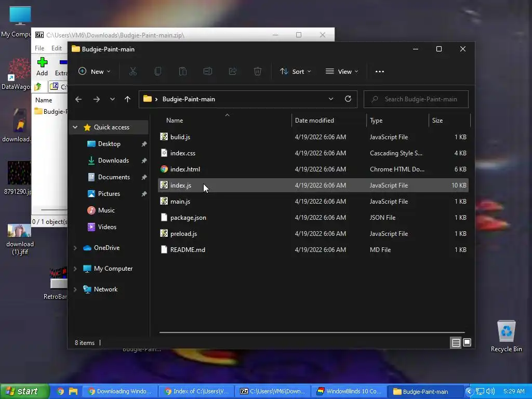Open Downloads in Quick access
Viewport: 532px width, 399px height.
113,161
